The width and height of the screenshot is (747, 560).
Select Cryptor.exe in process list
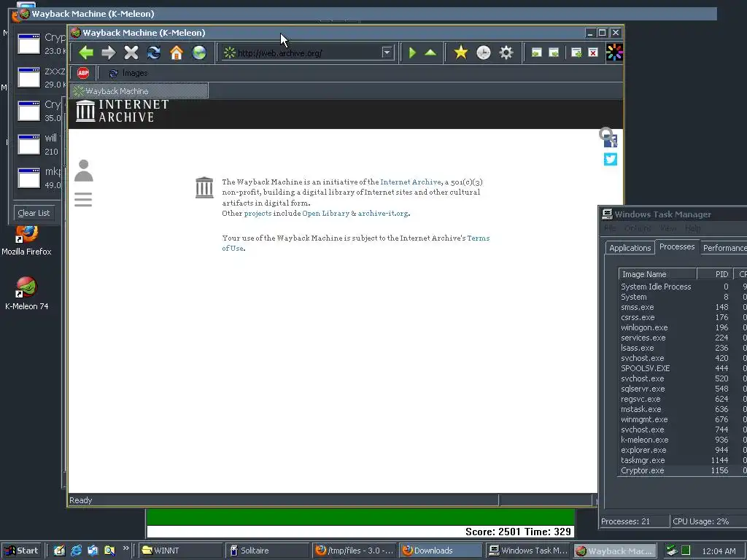coord(682,470)
